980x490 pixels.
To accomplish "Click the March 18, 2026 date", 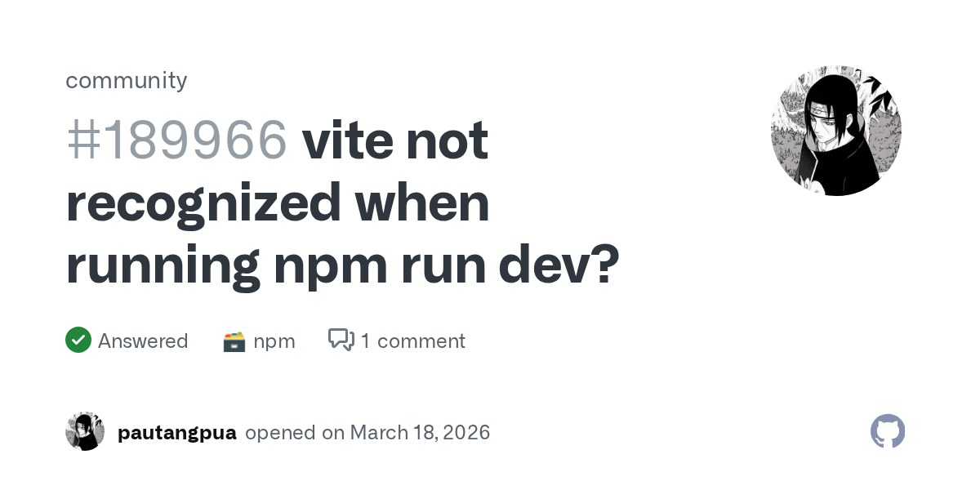I will [x=420, y=432].
